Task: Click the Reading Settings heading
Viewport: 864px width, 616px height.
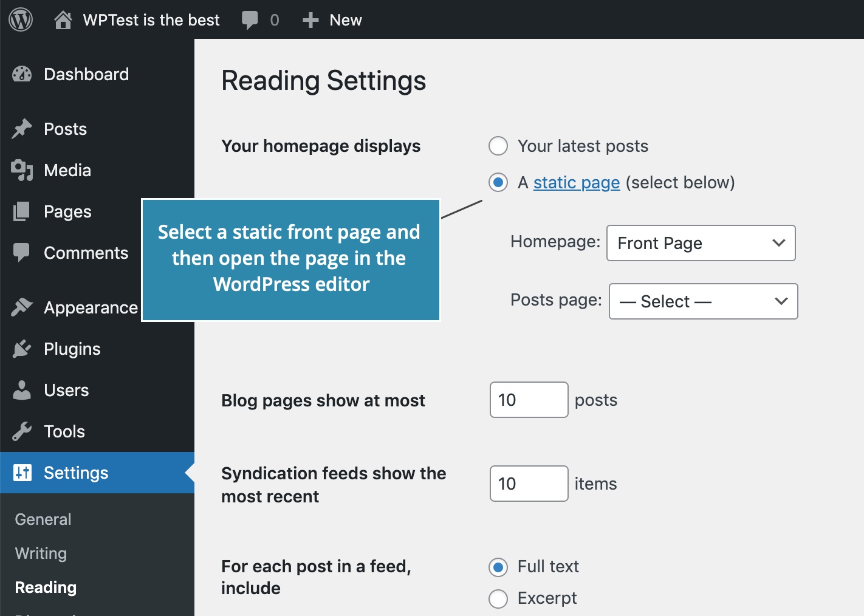Action: coord(324,81)
